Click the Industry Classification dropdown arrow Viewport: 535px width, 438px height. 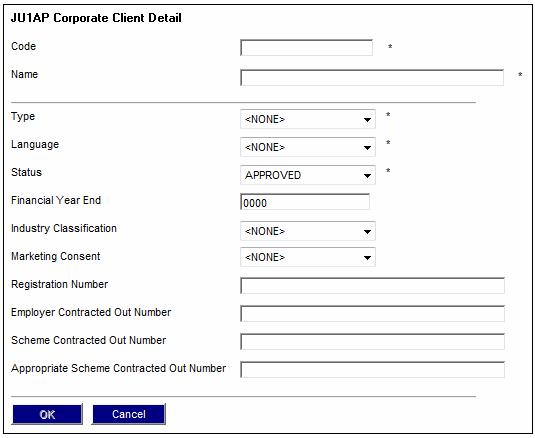pyautogui.click(x=367, y=232)
